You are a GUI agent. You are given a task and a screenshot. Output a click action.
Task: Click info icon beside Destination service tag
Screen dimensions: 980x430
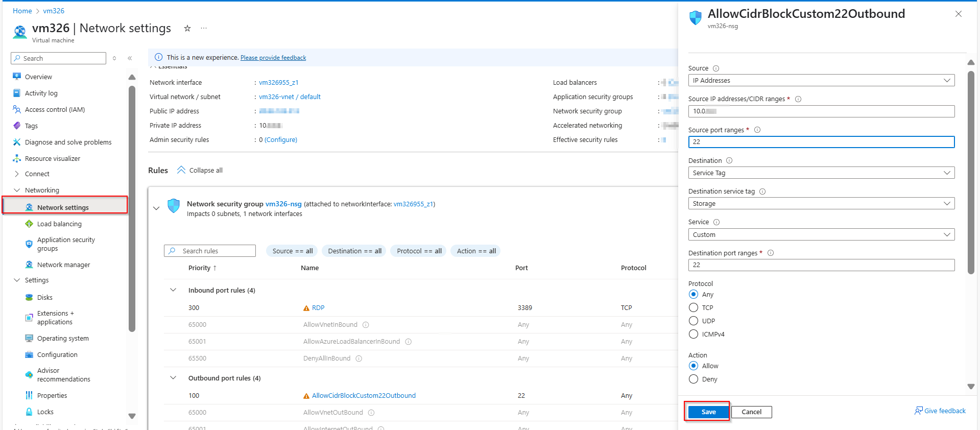tap(762, 192)
